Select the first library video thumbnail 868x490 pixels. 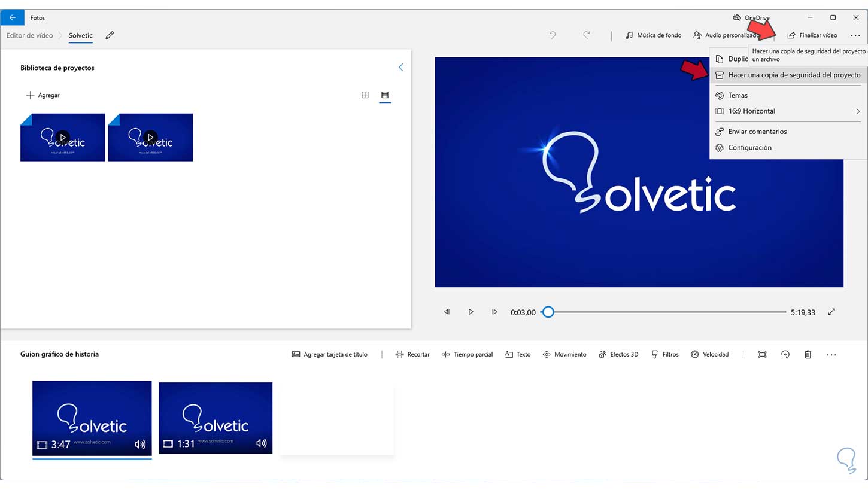(63, 138)
